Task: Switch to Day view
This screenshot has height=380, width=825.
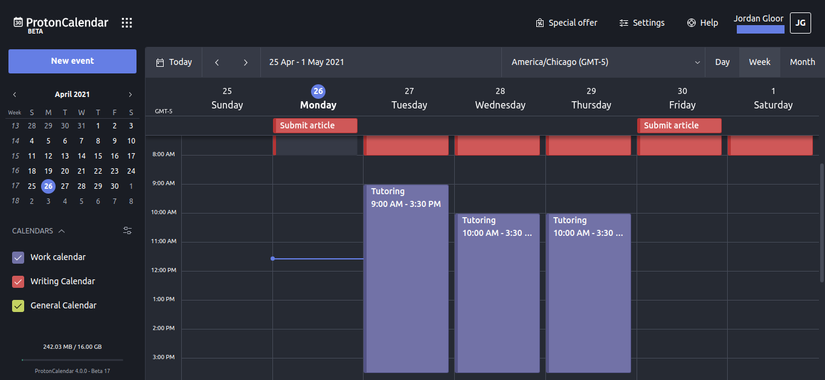Action: coord(722,62)
